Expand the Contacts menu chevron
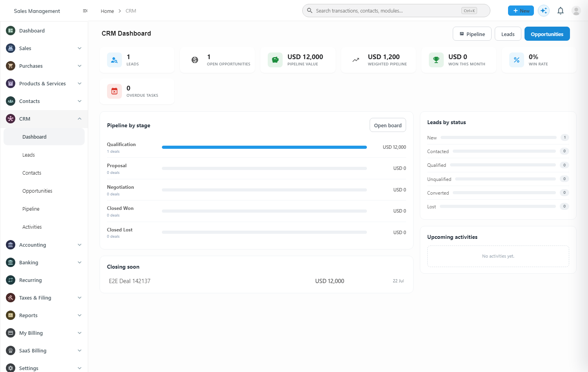Screen dimensions: 588x372 pos(80,101)
